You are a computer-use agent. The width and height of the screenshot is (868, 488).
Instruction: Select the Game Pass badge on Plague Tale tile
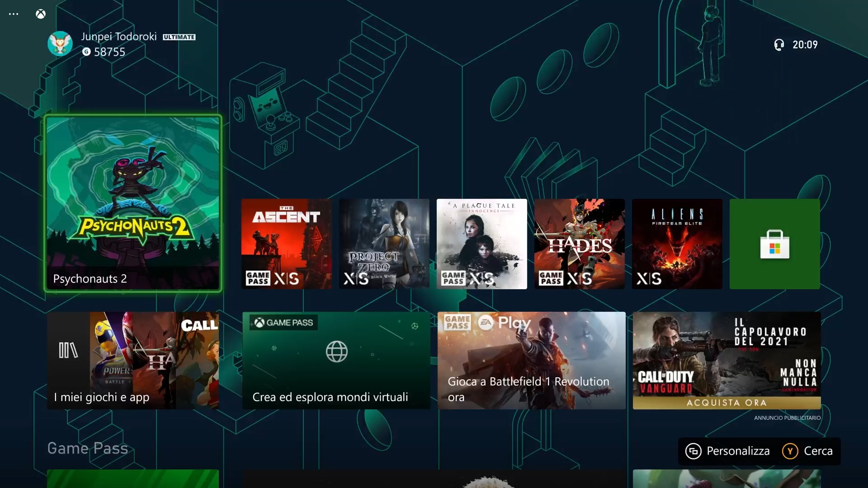pyautogui.click(x=453, y=278)
